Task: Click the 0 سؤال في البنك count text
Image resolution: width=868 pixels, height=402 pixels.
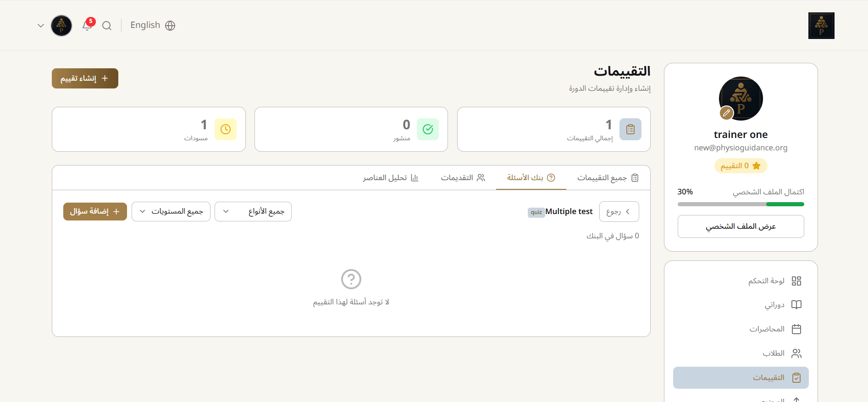Action: [613, 236]
